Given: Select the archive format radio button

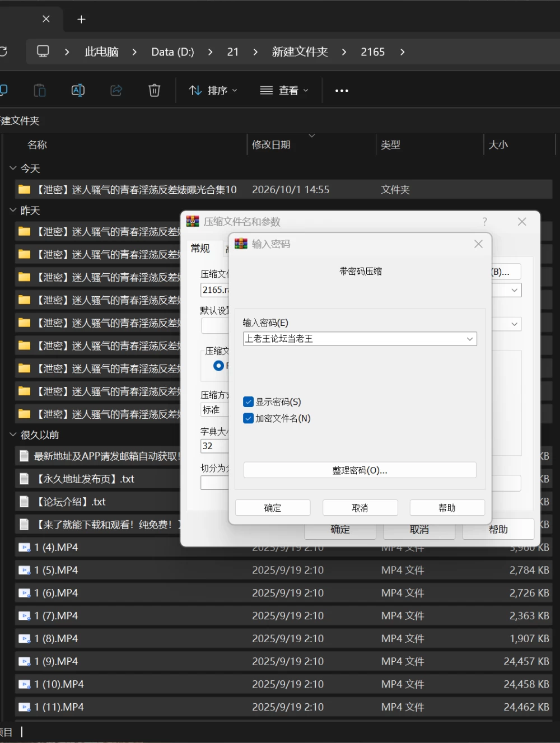Looking at the screenshot, I should (219, 366).
